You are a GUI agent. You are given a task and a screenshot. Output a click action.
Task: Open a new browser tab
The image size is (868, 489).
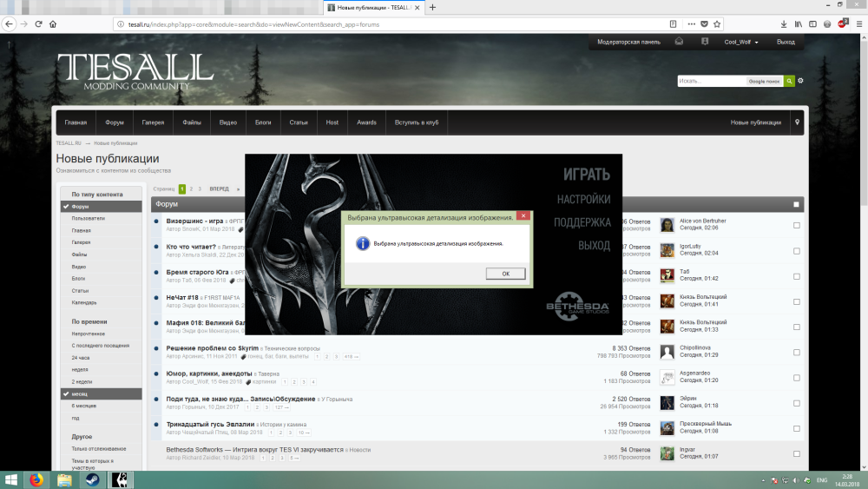pos(432,7)
